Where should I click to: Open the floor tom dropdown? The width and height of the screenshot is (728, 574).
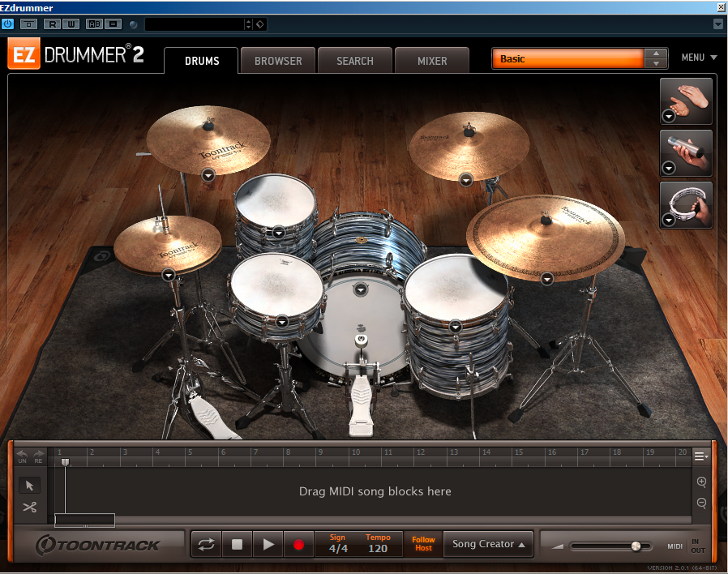click(x=455, y=327)
